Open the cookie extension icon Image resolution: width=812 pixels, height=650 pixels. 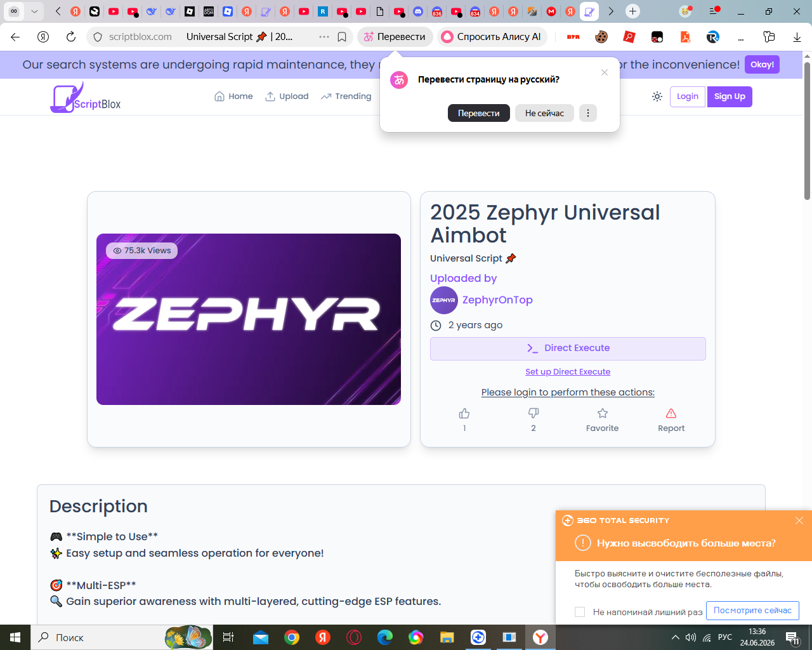pos(601,37)
